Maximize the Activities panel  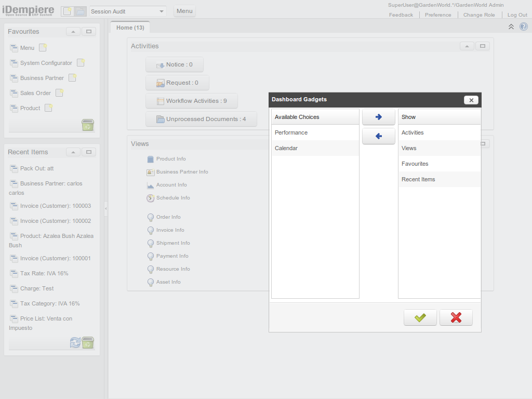pyautogui.click(x=482, y=46)
